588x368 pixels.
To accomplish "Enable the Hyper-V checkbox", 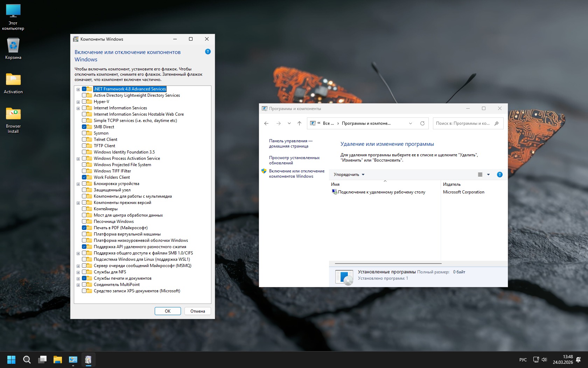I will 84,102.
